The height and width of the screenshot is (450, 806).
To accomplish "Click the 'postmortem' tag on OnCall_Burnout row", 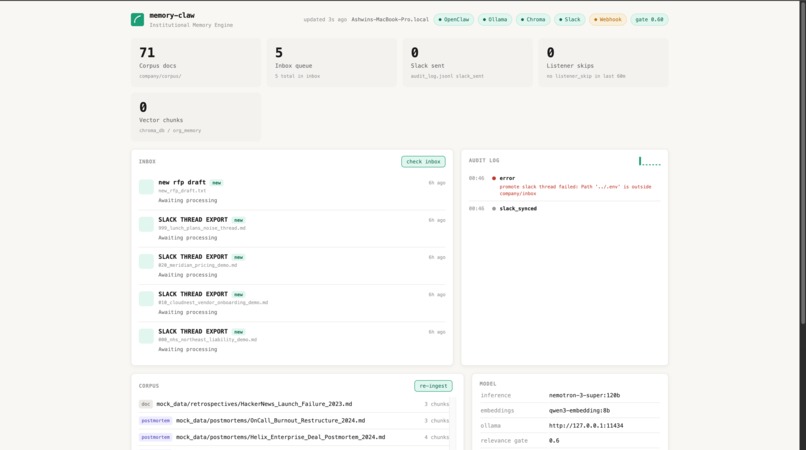I will (x=155, y=421).
